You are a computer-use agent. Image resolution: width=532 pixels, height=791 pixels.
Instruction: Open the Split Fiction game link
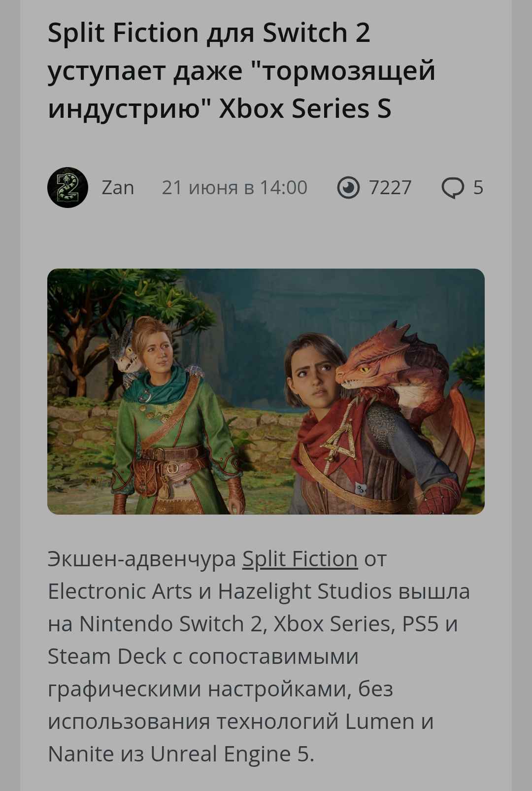(x=300, y=559)
